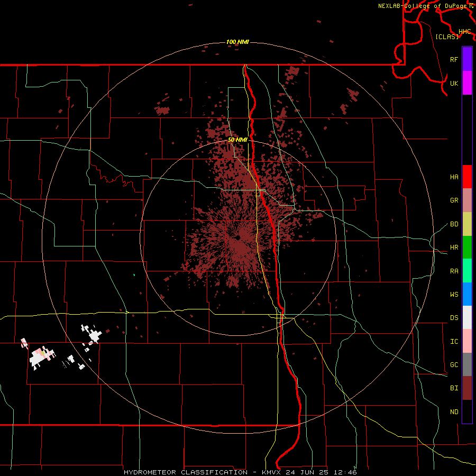Click the mint-green RA legend swatch

467,270
